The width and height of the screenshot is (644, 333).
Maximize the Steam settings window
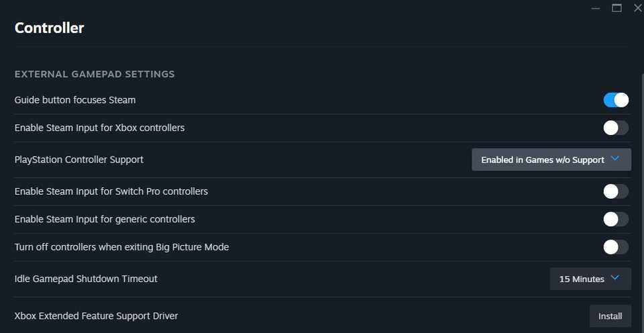click(617, 8)
